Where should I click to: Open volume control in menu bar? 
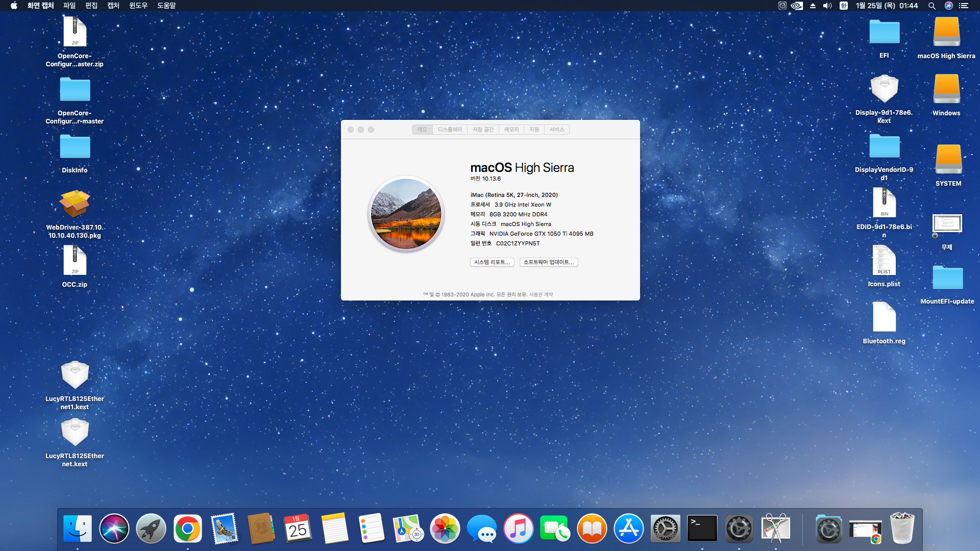[827, 6]
